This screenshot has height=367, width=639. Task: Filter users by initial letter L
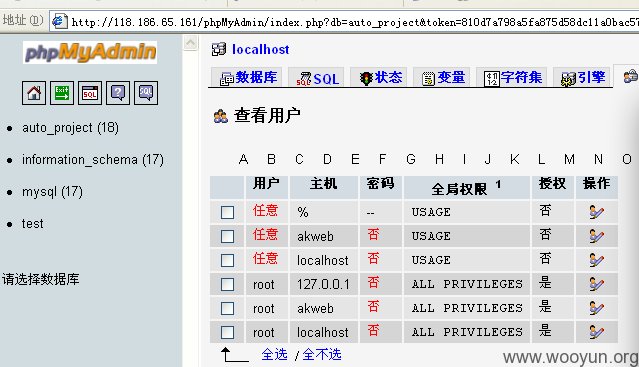pos(541,159)
